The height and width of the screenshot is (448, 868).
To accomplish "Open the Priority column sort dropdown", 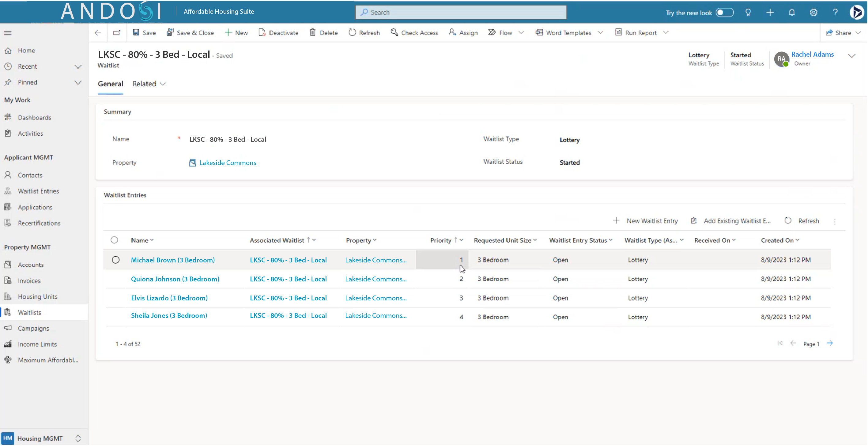I will coord(461,240).
